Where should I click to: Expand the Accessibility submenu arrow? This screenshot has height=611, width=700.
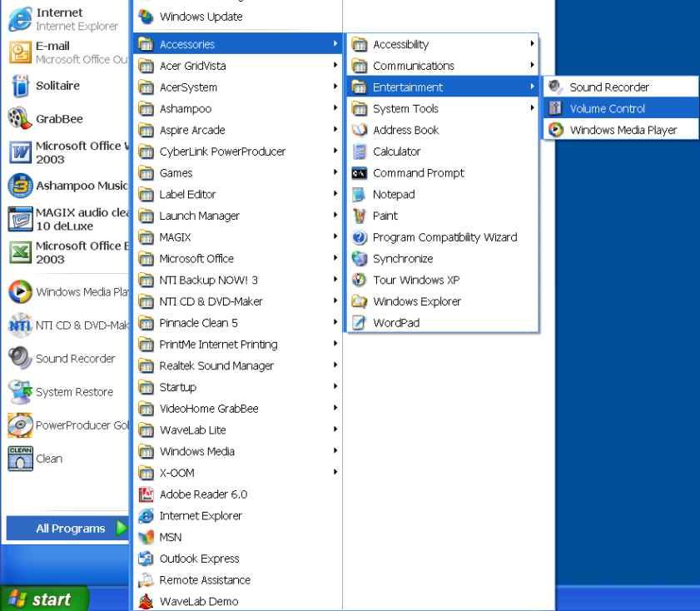(532, 44)
